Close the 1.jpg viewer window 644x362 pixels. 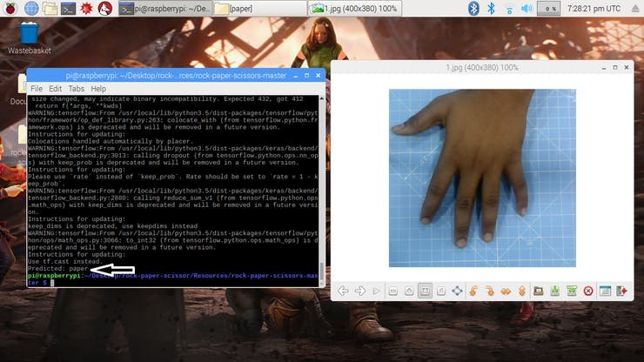[627, 67]
